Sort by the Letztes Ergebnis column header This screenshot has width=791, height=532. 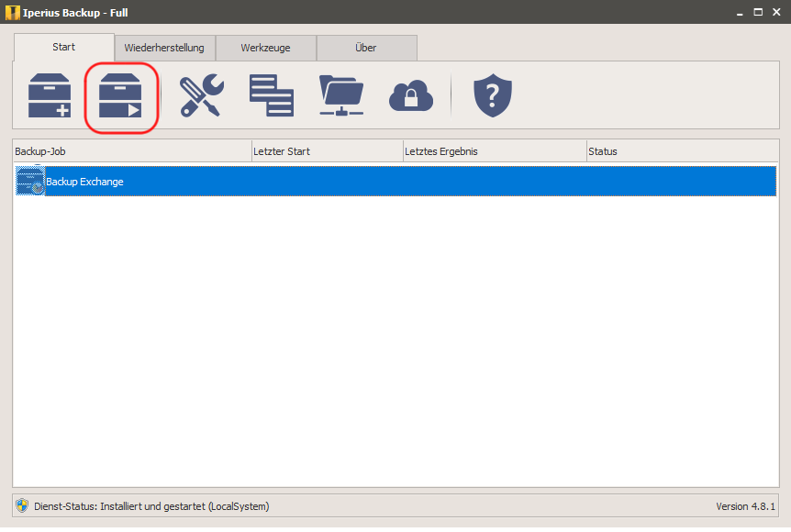(x=495, y=151)
